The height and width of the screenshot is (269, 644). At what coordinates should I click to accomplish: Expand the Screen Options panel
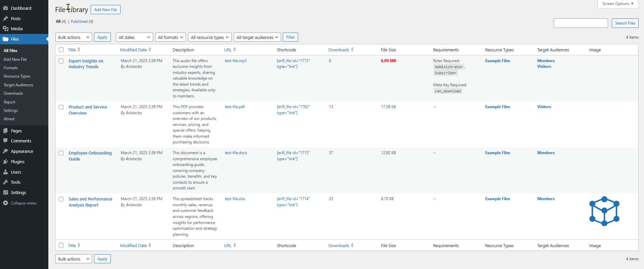coord(618,4)
